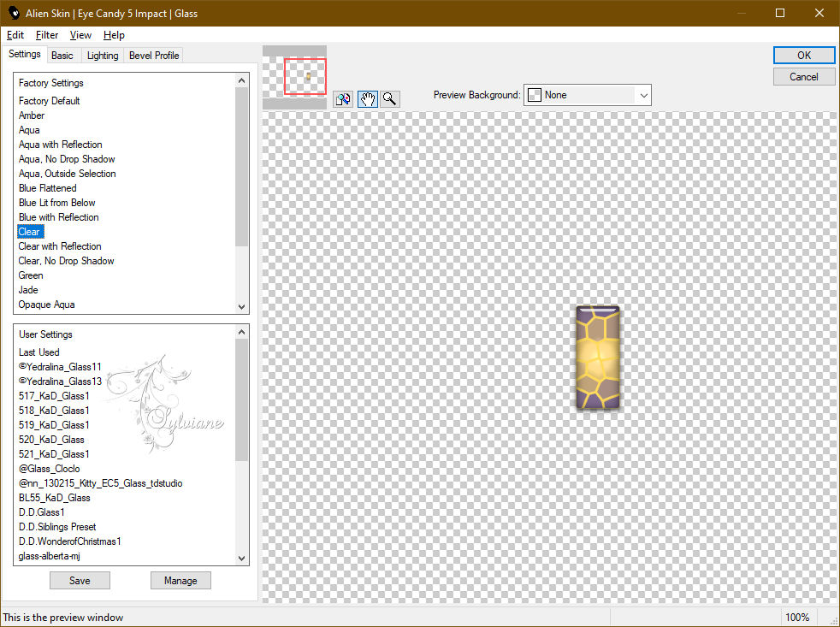Click the Save settings button
This screenshot has height=627, width=840.
tap(80, 580)
